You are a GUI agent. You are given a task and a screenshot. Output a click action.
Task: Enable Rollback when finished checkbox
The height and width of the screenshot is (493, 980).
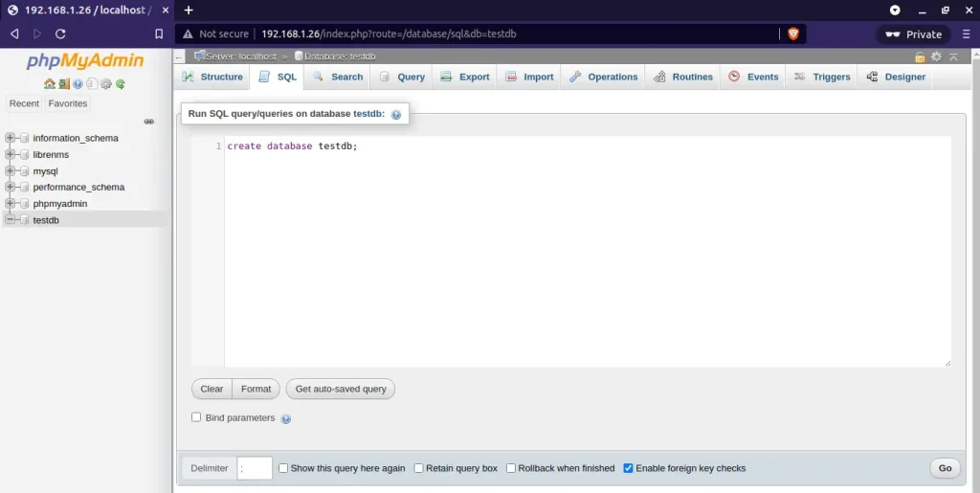[511, 468]
